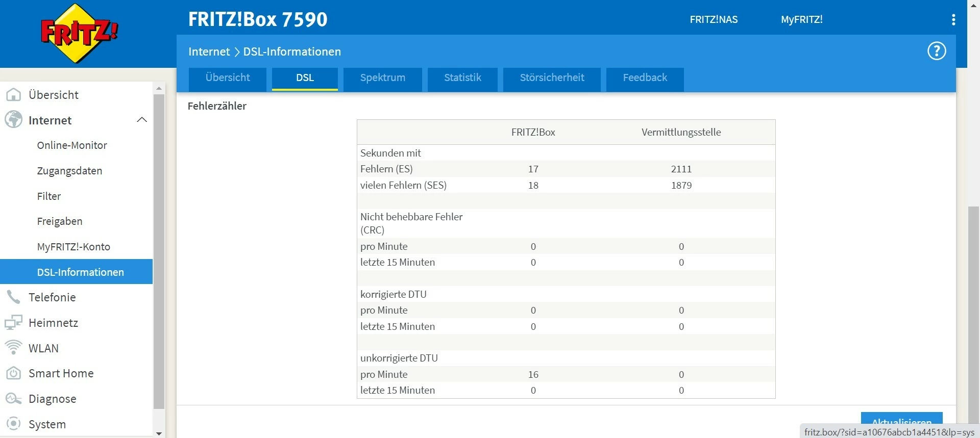980x438 pixels.
Task: Click the Fehlerzähler heading
Action: [x=217, y=106]
